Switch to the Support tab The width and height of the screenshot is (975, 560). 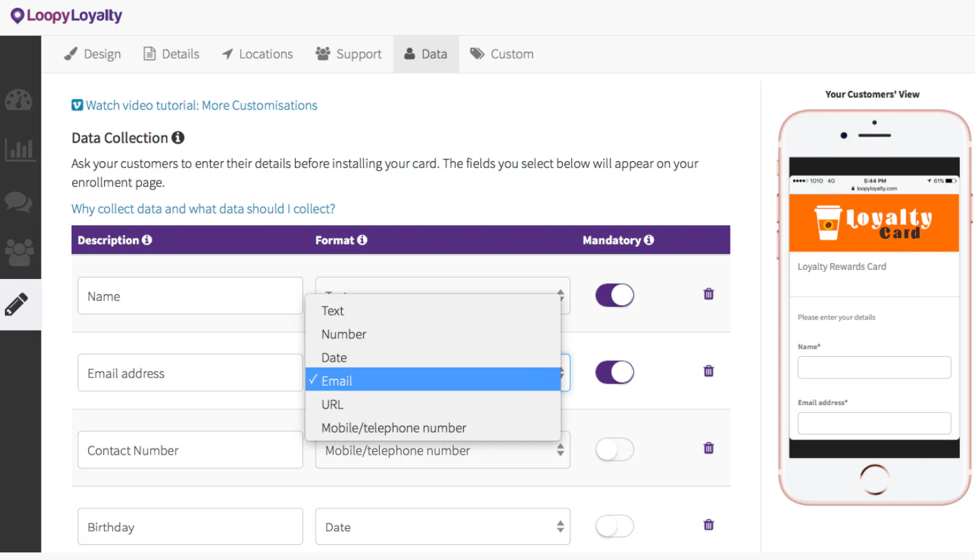349,54
